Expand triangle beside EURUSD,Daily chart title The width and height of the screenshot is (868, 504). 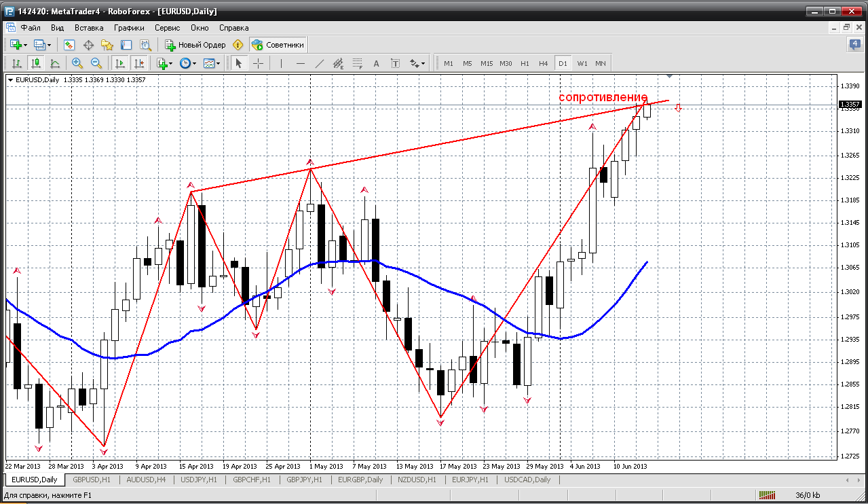pyautogui.click(x=10, y=79)
